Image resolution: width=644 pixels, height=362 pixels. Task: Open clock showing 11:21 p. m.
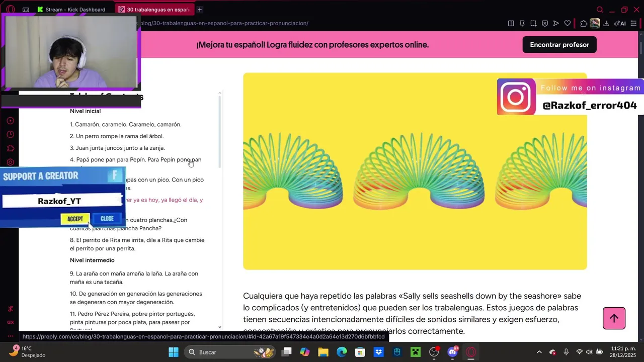point(623,352)
